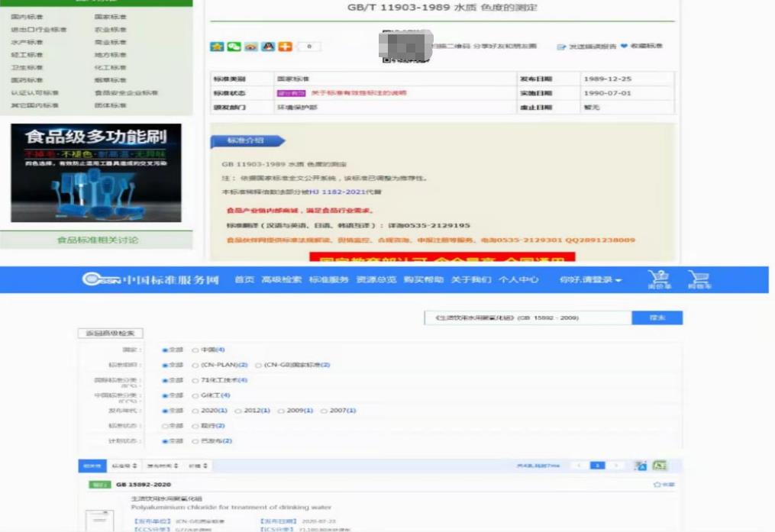775x532 pixels.
Task: Click the Weibo eye share icon
Action: (250, 47)
